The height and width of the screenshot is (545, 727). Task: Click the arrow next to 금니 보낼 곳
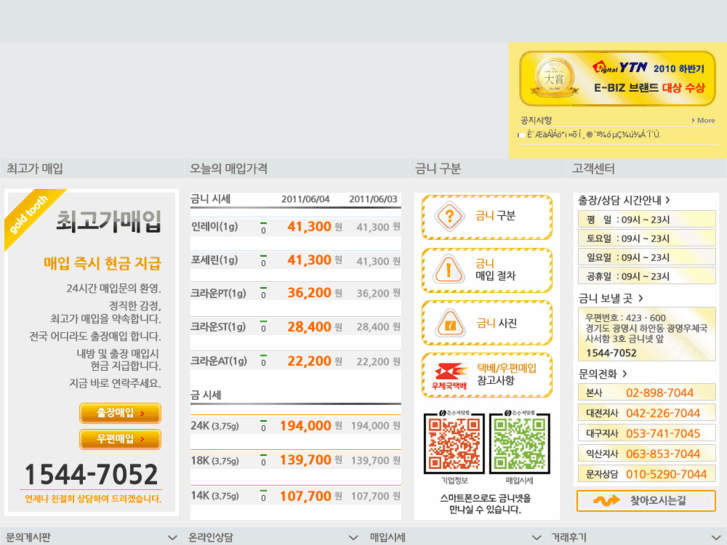(641, 298)
